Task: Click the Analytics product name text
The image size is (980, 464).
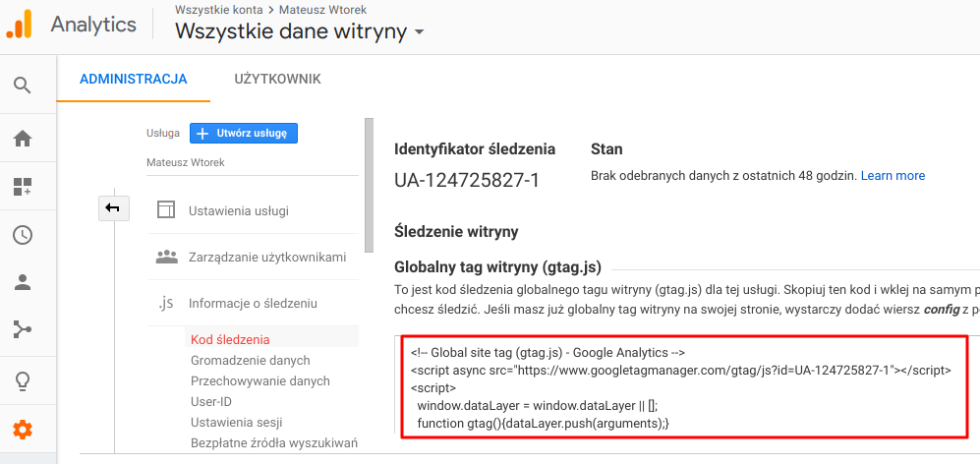Action: point(93,25)
